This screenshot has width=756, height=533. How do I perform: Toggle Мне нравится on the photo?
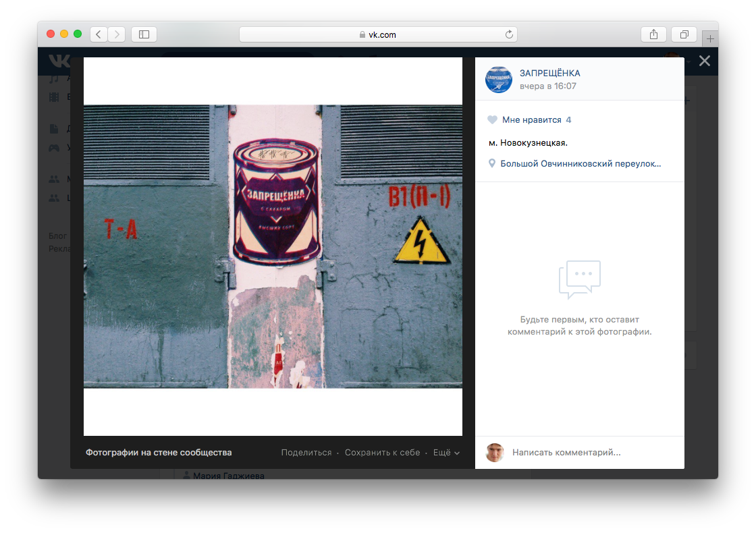[531, 120]
